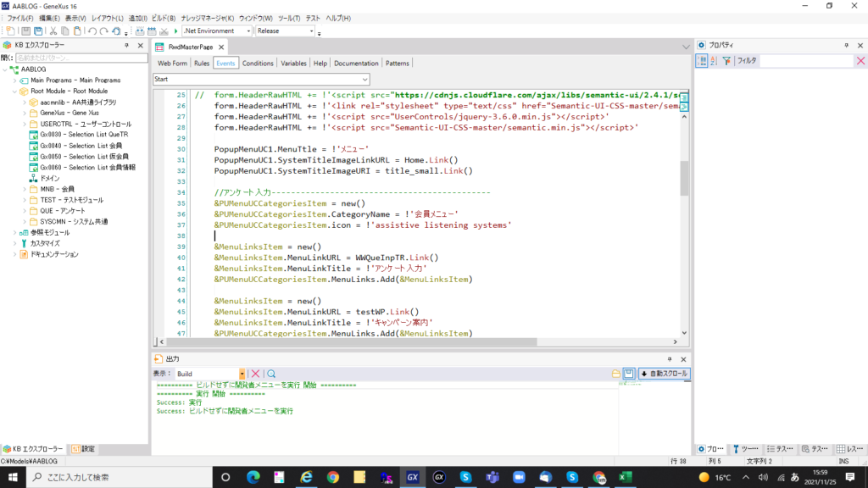Open the Build output display dropdown
Image resolution: width=868 pixels, height=488 pixels.
[x=242, y=374]
